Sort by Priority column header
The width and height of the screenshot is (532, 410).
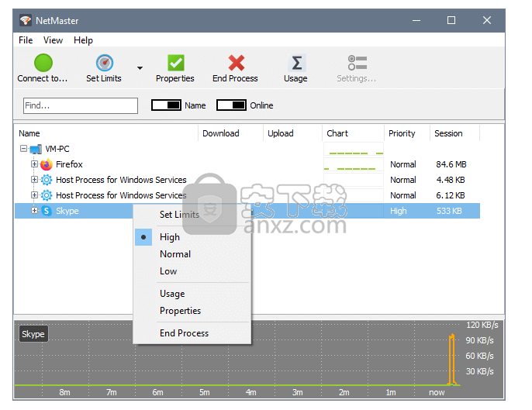[x=402, y=133]
